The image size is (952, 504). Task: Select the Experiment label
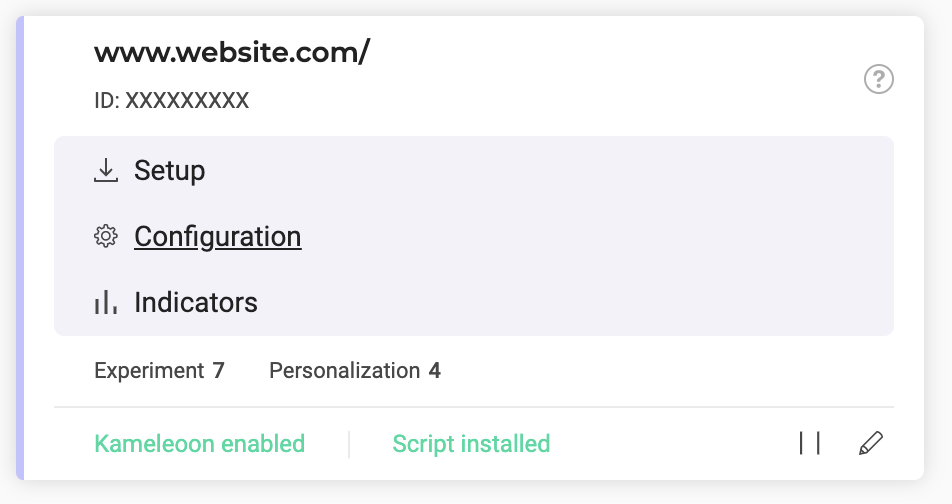[x=149, y=371]
